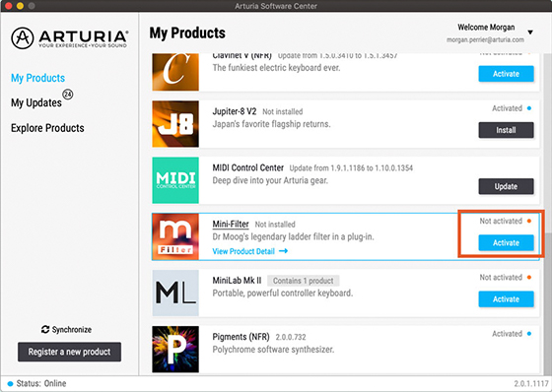Click Mini-Filter orange not-activated dot

(x=529, y=221)
